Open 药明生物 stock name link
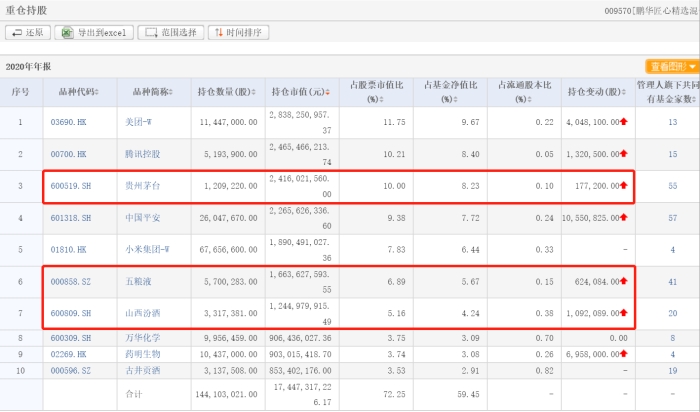700x412 pixels. [142, 354]
